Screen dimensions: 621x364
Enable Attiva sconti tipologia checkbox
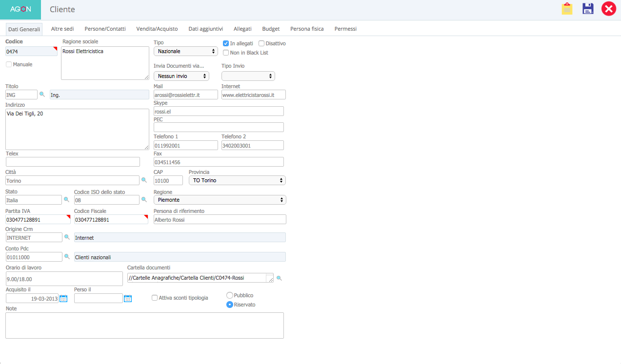tap(155, 298)
